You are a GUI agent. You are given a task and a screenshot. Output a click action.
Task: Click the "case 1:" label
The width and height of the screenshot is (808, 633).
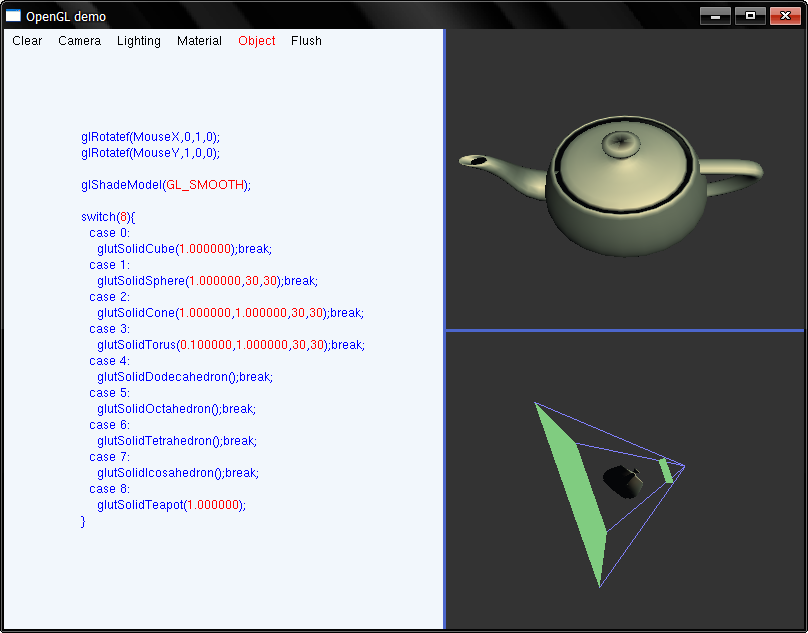tap(109, 265)
